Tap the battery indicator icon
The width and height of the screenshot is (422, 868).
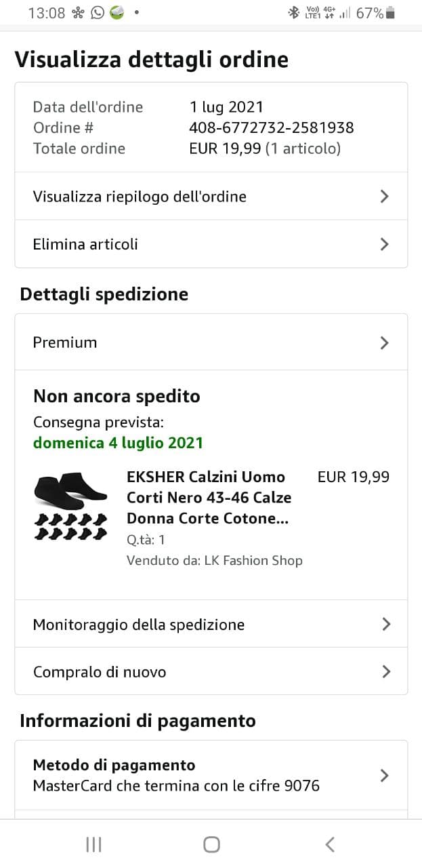[390, 13]
